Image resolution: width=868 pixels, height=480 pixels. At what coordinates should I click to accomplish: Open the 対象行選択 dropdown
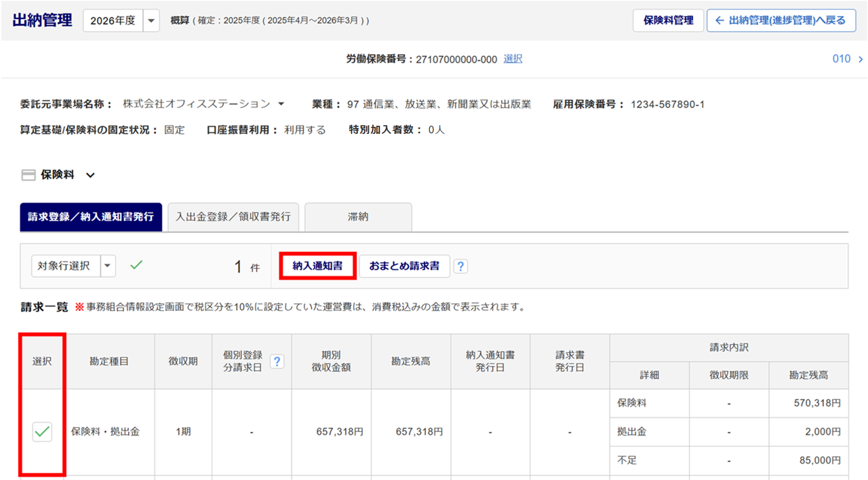pyautogui.click(x=73, y=266)
